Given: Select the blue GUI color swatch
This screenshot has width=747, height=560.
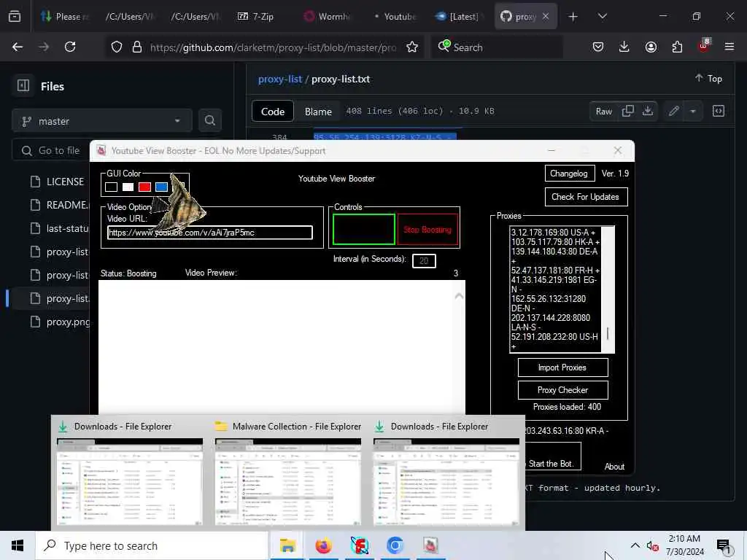Looking at the screenshot, I should [x=161, y=187].
